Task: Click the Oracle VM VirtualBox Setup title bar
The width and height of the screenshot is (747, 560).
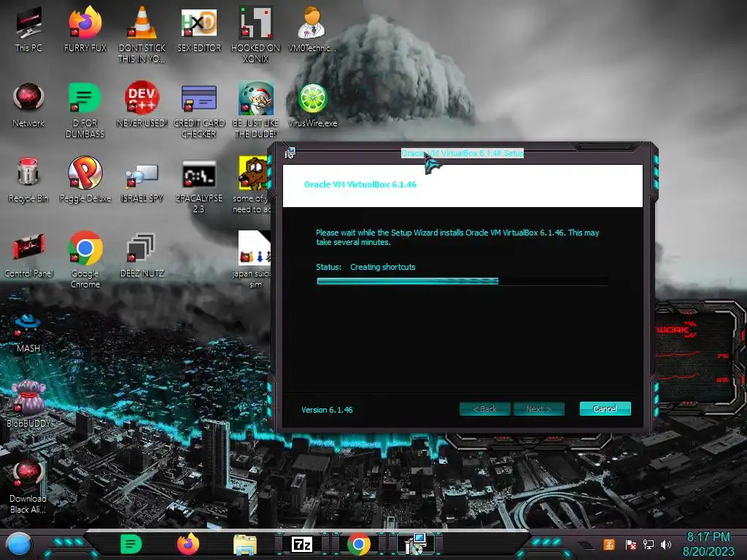Action: 462,153
